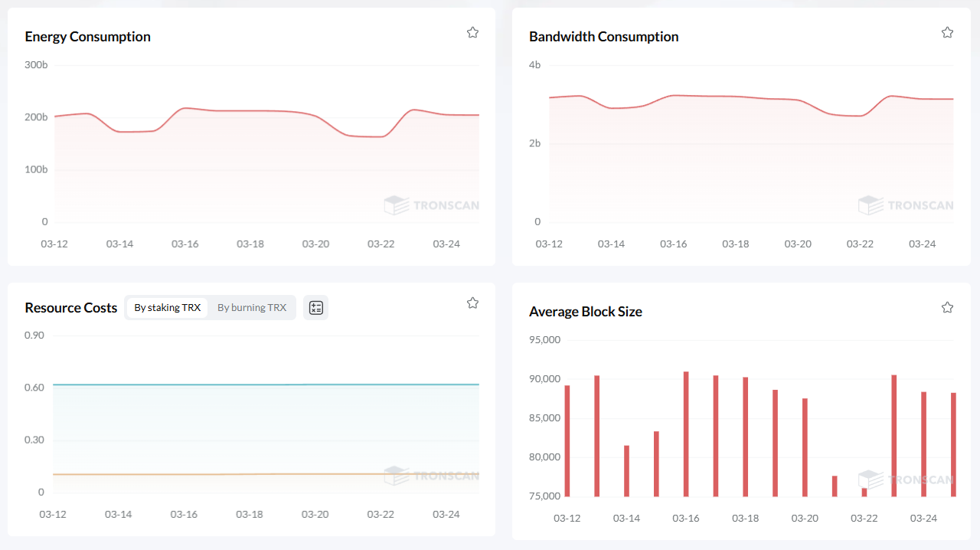Viewport: 980px width, 550px height.
Task: Click Energy Consumption line at 03-16 peak
Action: click(x=185, y=108)
